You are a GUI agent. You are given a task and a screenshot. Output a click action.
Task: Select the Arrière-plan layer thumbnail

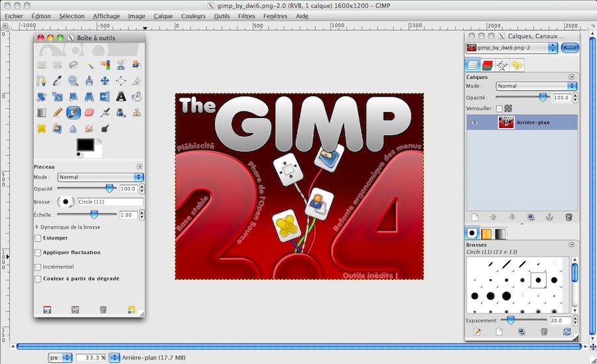click(506, 123)
